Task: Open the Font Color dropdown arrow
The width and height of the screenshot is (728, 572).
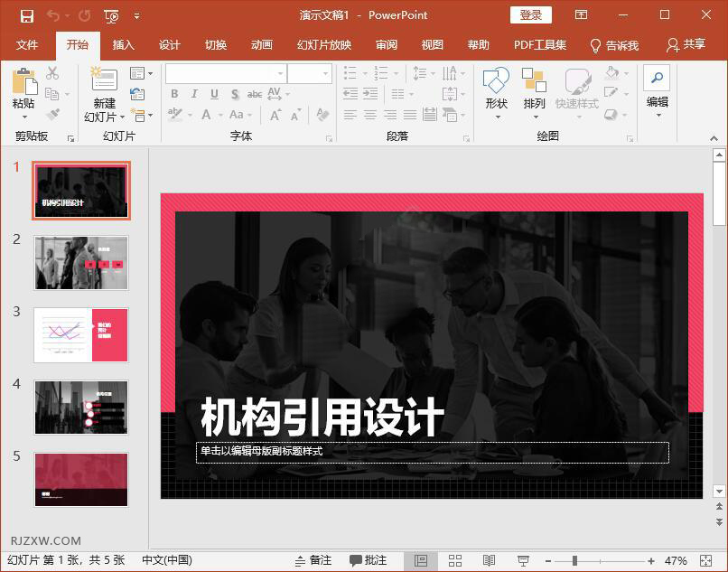Action: [x=220, y=114]
